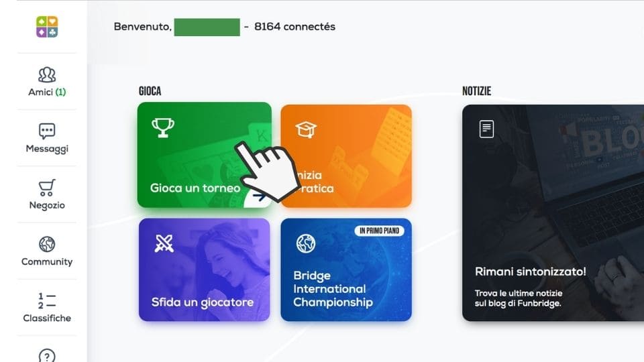644x362 pixels.
Task: Click the green username next to Benvenuto
Action: coord(207,27)
